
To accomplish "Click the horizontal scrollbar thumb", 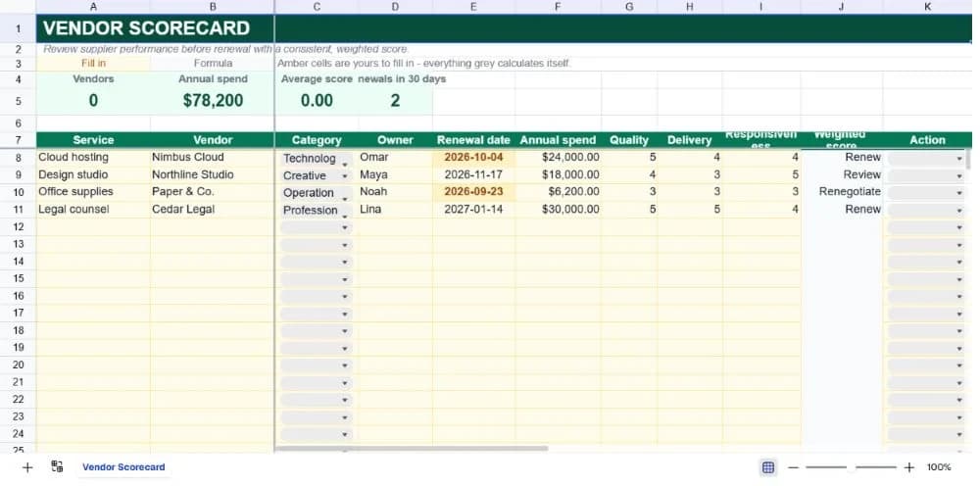I will point(412,449).
